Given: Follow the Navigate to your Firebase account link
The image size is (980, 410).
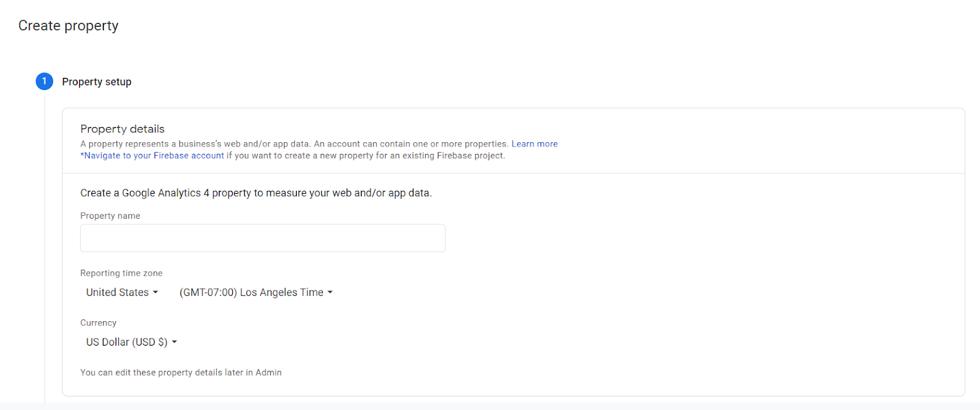Looking at the screenshot, I should tap(153, 156).
